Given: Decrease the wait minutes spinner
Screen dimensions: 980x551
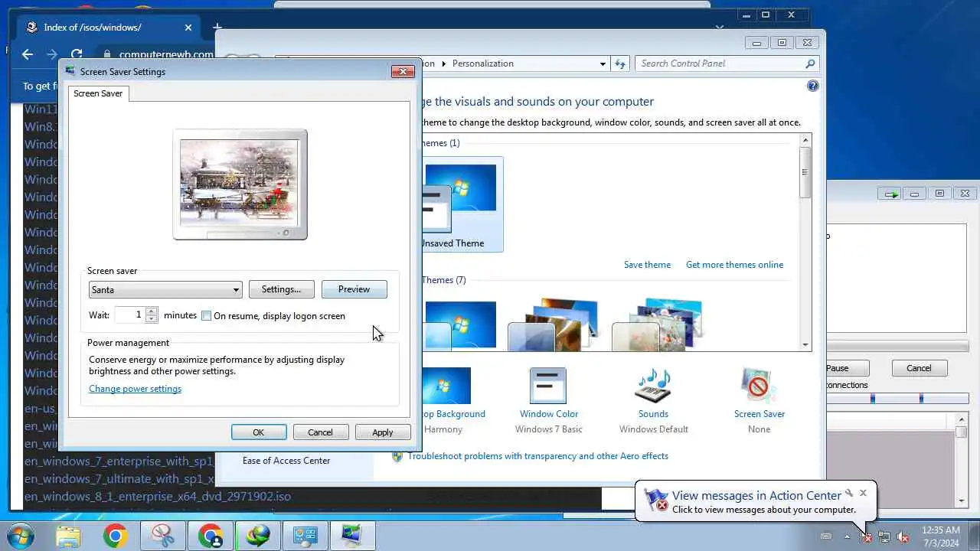Looking at the screenshot, I should coord(152,319).
